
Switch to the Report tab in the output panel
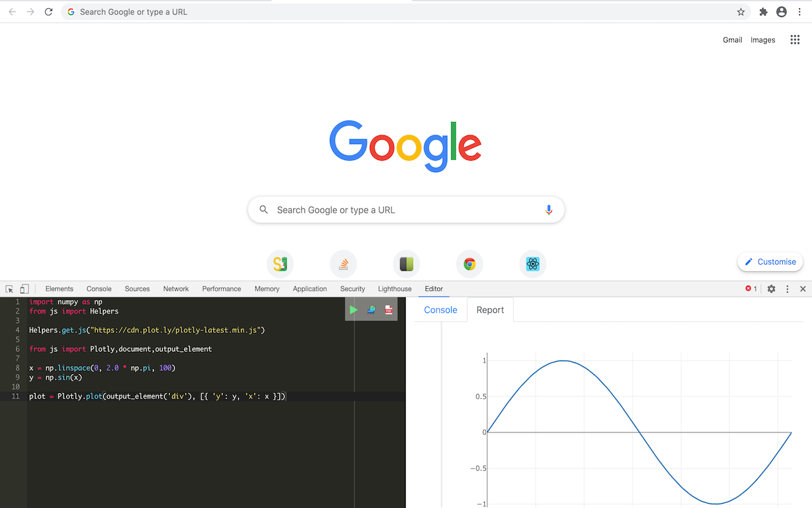(490, 309)
